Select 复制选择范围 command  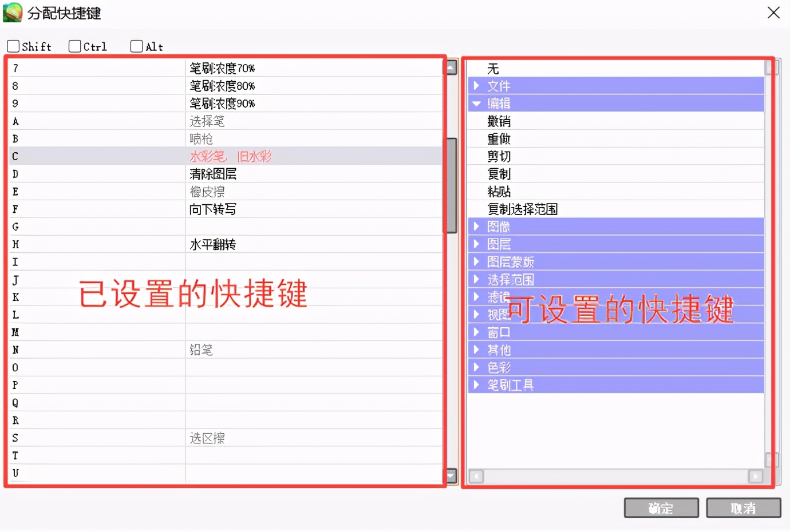[x=522, y=209]
